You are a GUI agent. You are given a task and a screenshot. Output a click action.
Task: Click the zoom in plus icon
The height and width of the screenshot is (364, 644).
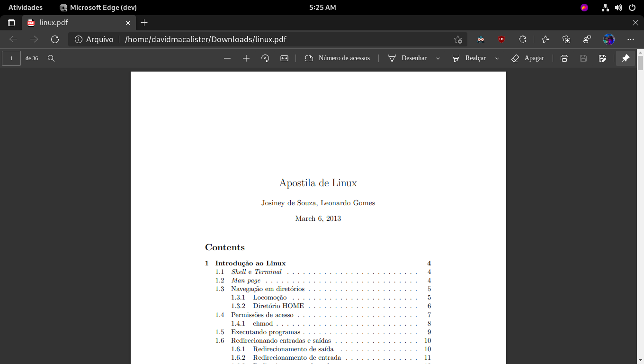tap(246, 58)
